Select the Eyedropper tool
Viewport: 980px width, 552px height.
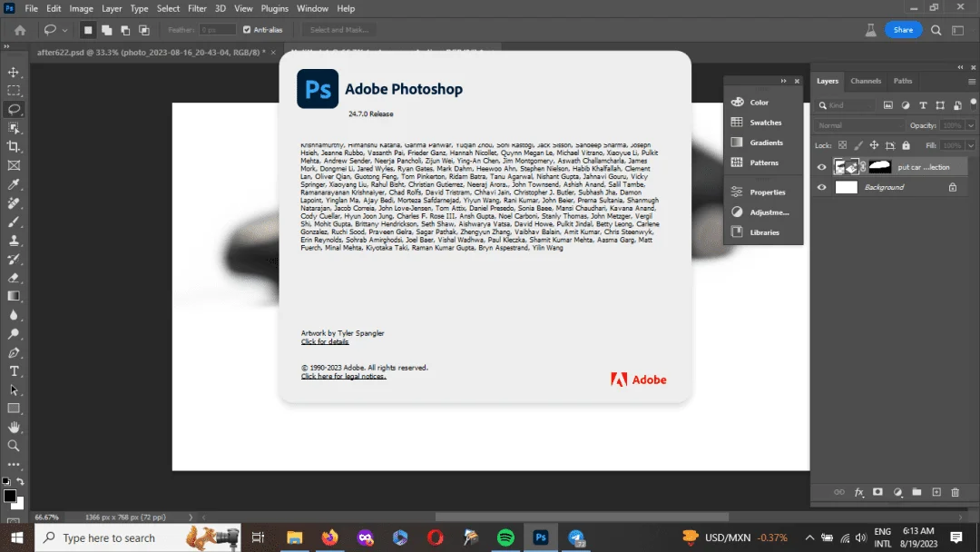14,184
